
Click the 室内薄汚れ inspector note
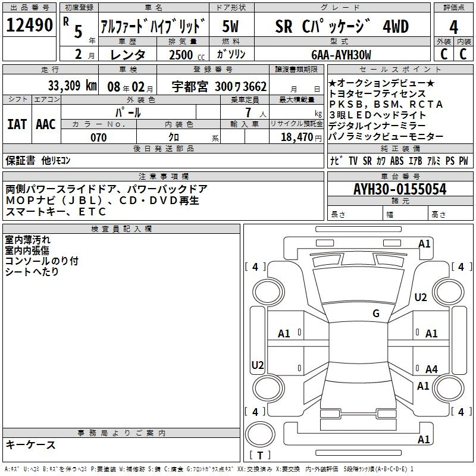pyautogui.click(x=28, y=239)
